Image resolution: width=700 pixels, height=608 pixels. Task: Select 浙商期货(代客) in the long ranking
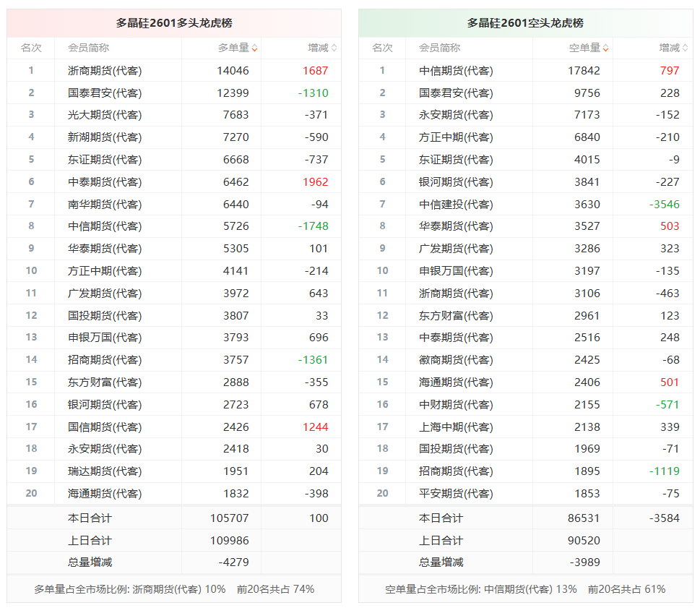point(105,71)
